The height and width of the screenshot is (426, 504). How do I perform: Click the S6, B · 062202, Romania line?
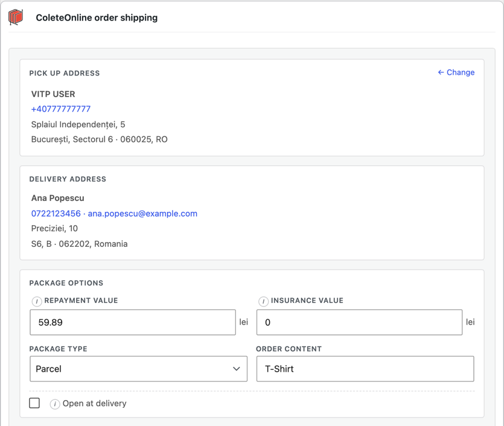tap(80, 244)
